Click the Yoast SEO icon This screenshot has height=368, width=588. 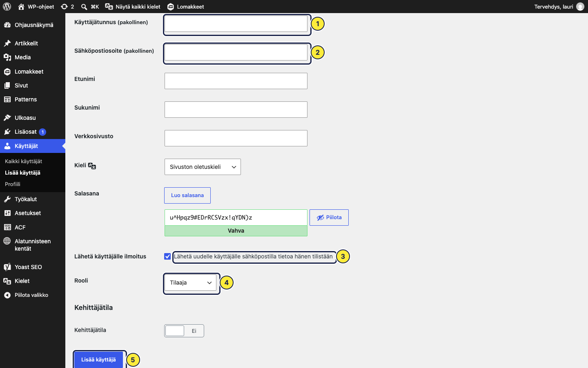point(7,267)
